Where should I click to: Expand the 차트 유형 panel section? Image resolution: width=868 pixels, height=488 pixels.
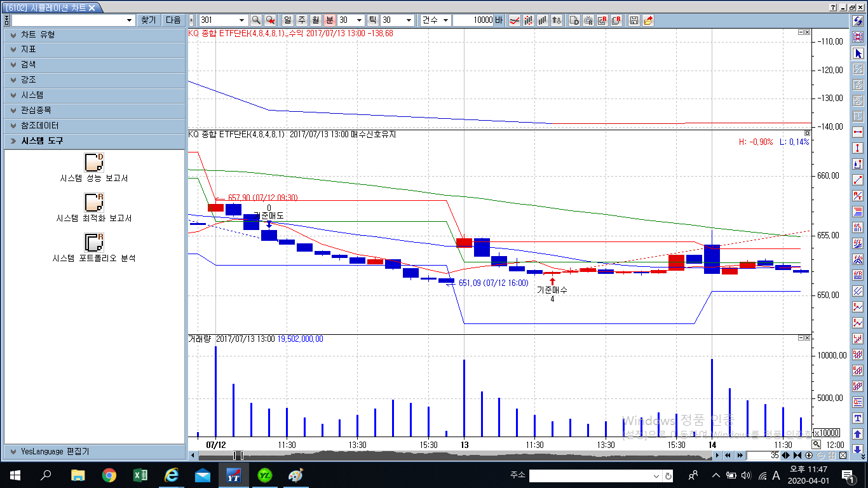(x=94, y=34)
